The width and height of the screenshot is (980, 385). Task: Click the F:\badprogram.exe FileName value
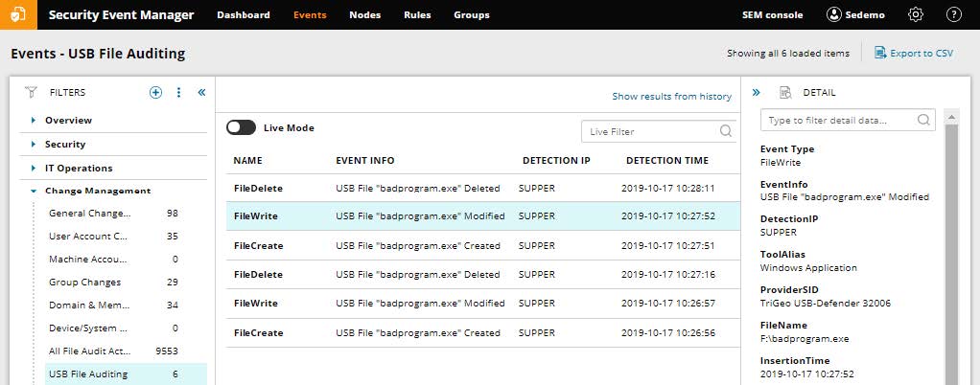[805, 339]
